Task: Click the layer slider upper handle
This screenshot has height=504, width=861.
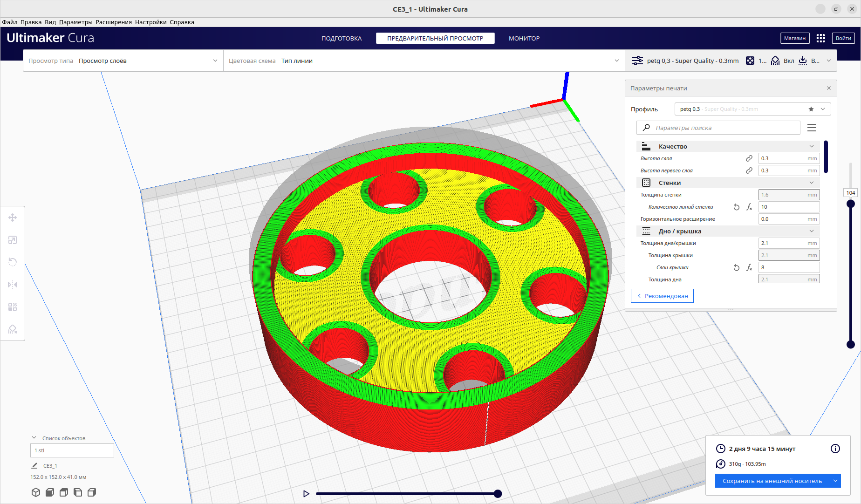Action: tap(850, 204)
